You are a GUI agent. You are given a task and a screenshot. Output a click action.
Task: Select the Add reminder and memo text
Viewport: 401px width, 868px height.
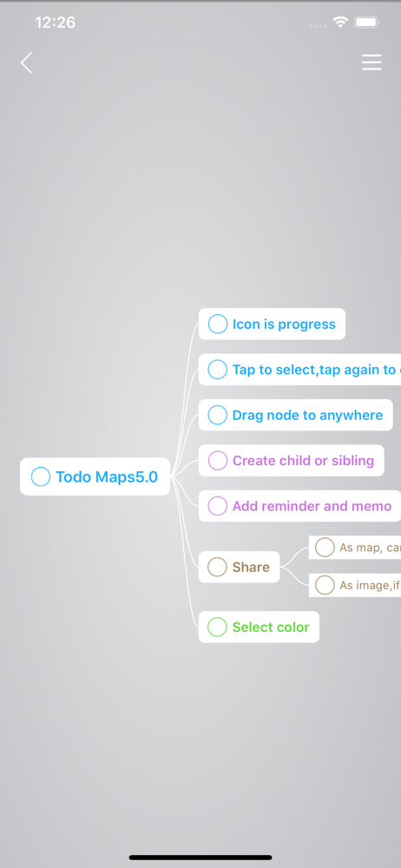(312, 506)
